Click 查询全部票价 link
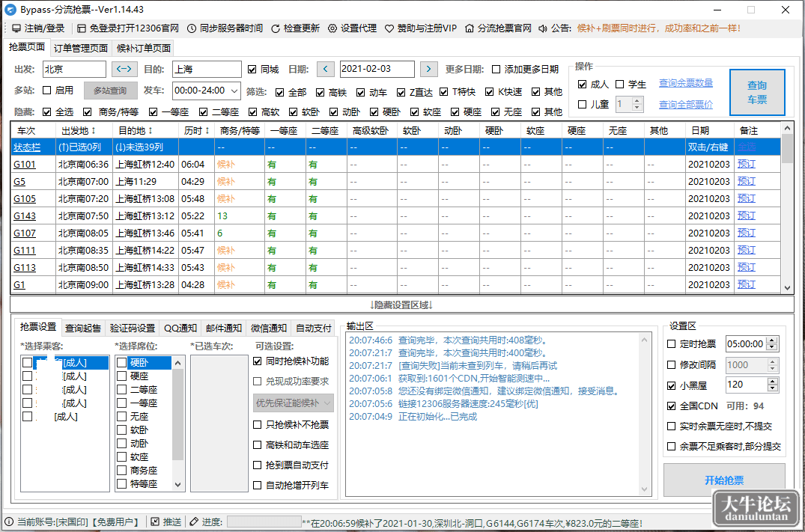Screen dimensions: 805x532 686,105
